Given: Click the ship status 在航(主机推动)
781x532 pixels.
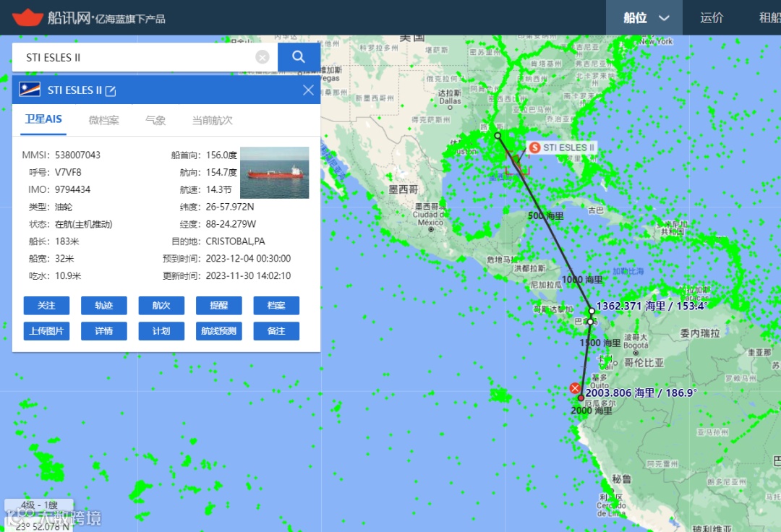Looking at the screenshot, I should [x=84, y=224].
